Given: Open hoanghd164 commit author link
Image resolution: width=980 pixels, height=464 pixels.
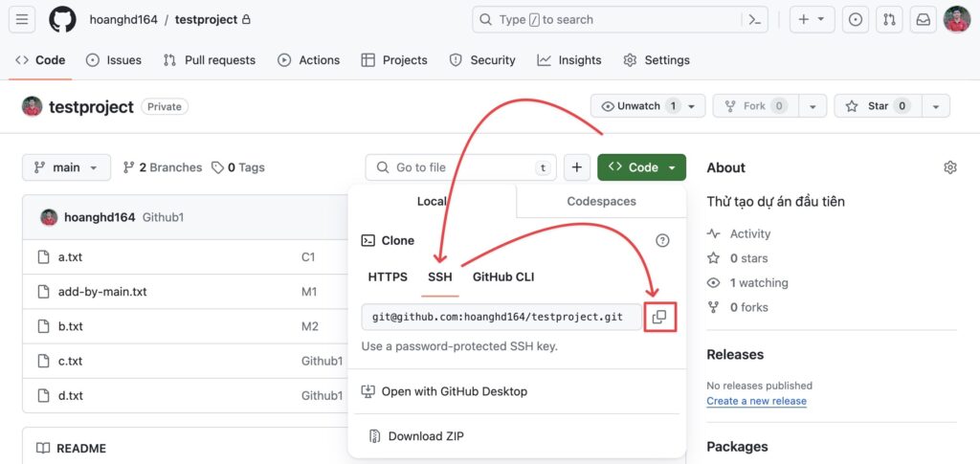Looking at the screenshot, I should [x=100, y=217].
